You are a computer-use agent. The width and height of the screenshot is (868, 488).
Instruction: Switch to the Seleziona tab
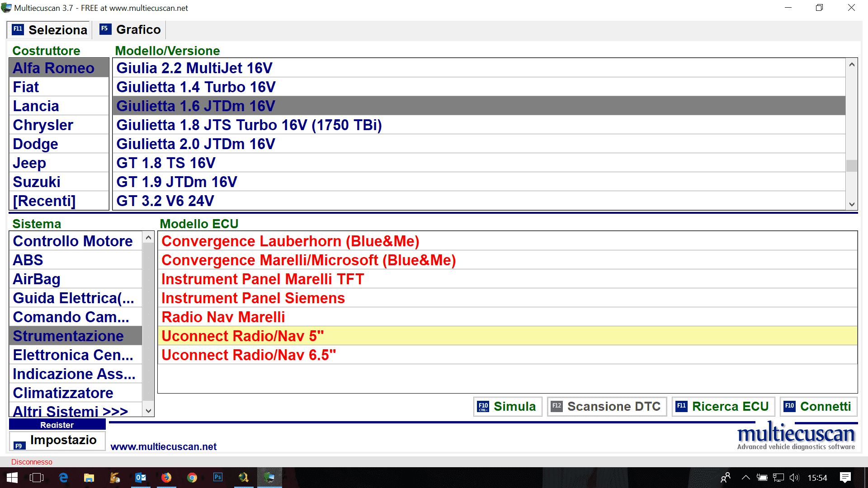pyautogui.click(x=50, y=30)
